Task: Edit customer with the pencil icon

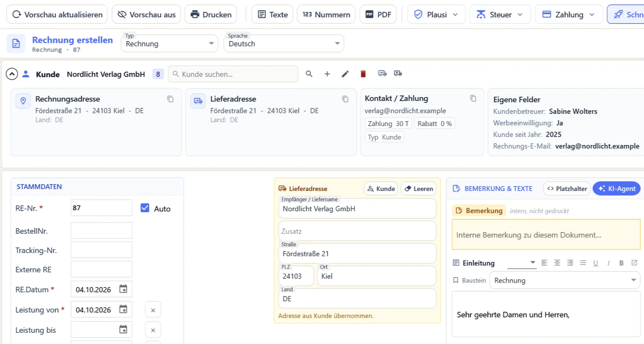Action: click(x=345, y=74)
